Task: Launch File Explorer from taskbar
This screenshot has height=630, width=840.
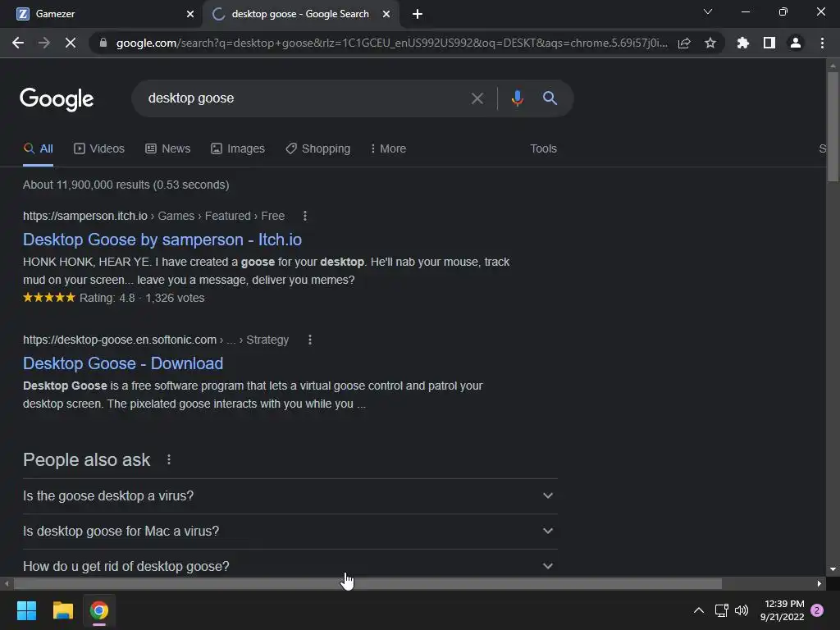Action: click(62, 610)
